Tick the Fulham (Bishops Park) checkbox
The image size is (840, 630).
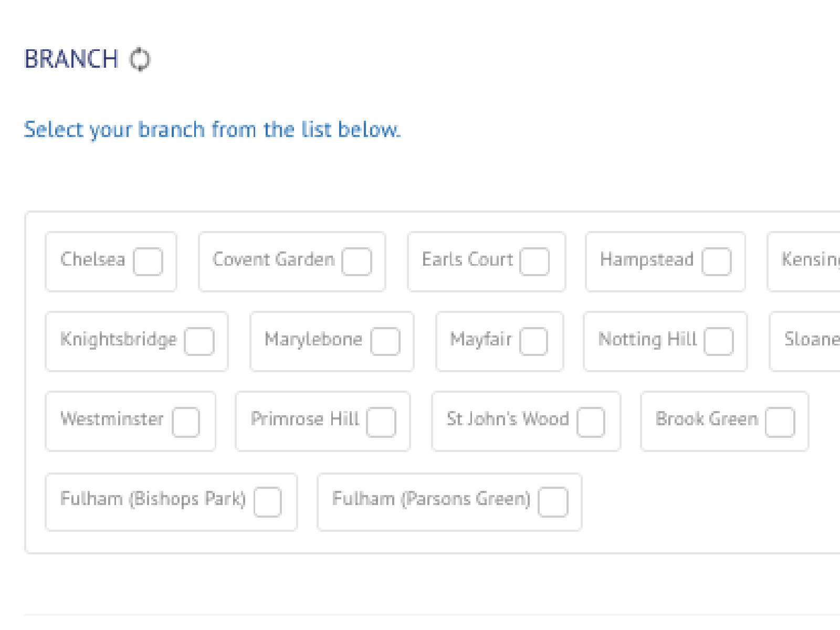click(x=268, y=502)
